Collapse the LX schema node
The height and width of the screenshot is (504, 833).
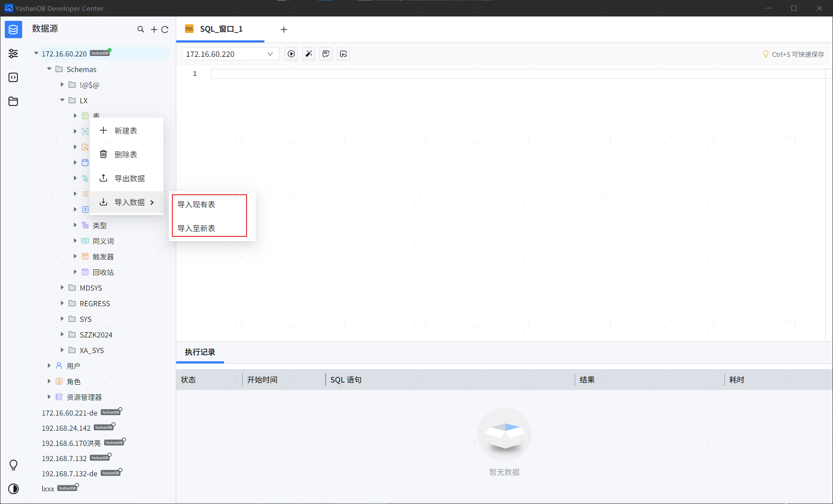pyautogui.click(x=62, y=100)
